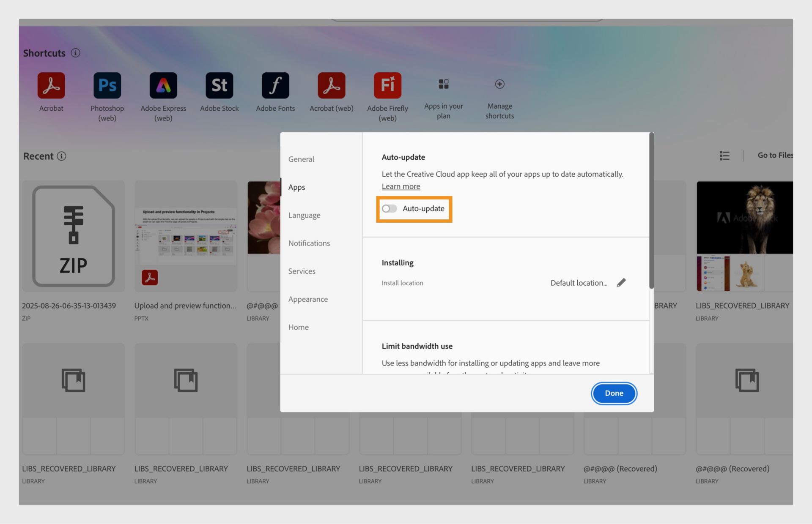Open the ZIP file thumbnail
Screen dimensions: 812x524
pos(74,236)
